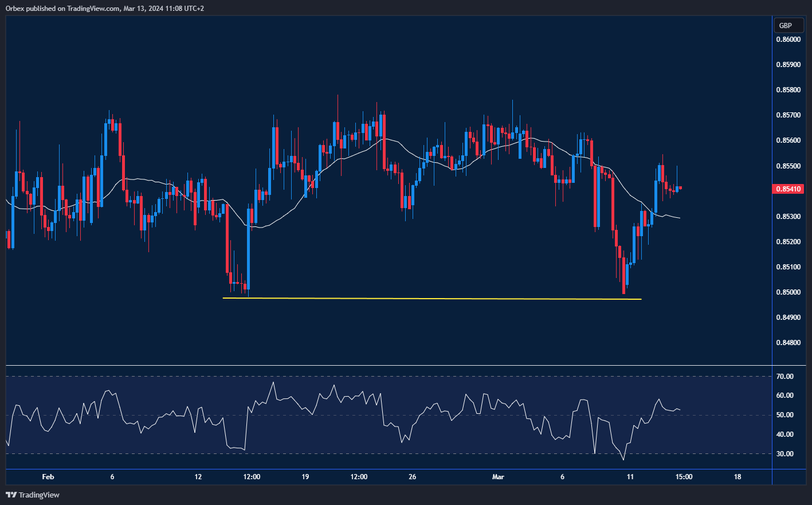Click the red current price tag 0.85410
Image resolution: width=812 pixels, height=505 pixels.
[789, 189]
